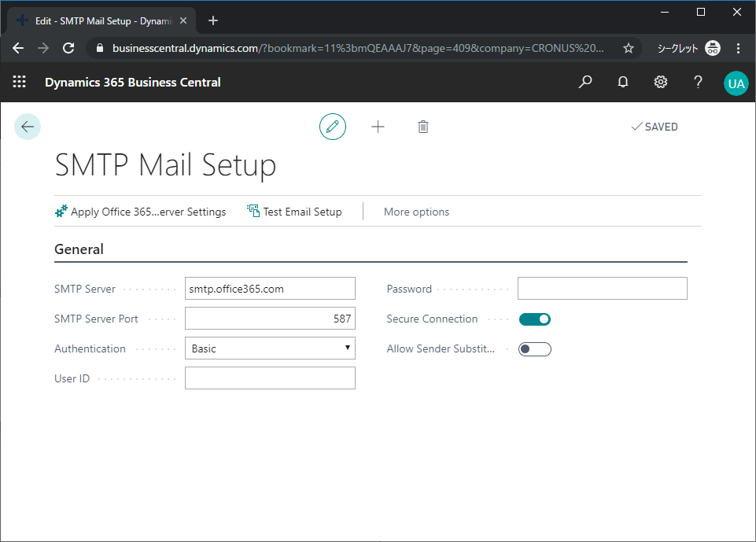Go back with the circular arrow button

click(28, 127)
